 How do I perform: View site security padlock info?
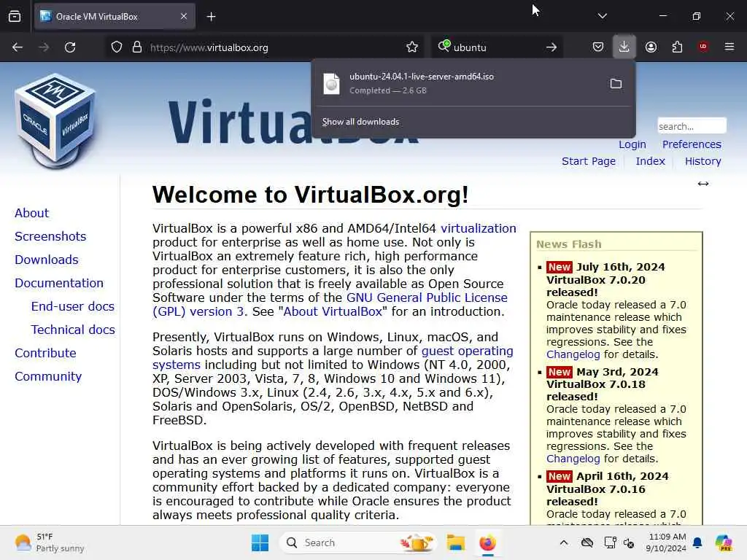pos(137,47)
